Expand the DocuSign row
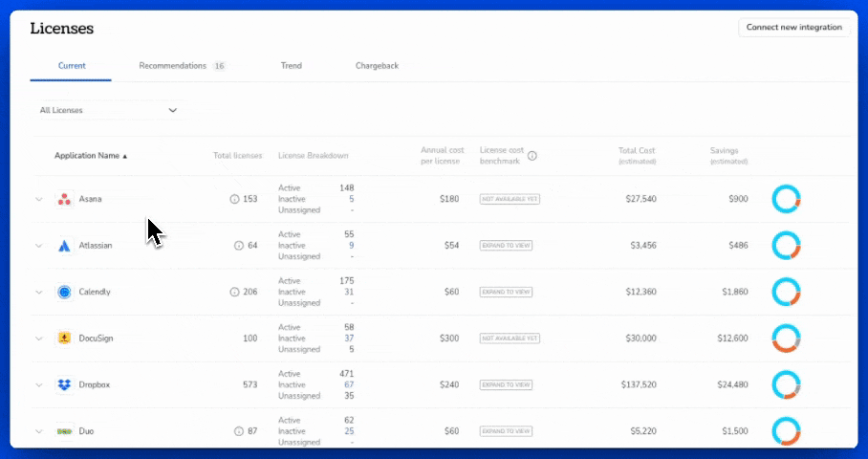This screenshot has height=459, width=868. point(39,339)
